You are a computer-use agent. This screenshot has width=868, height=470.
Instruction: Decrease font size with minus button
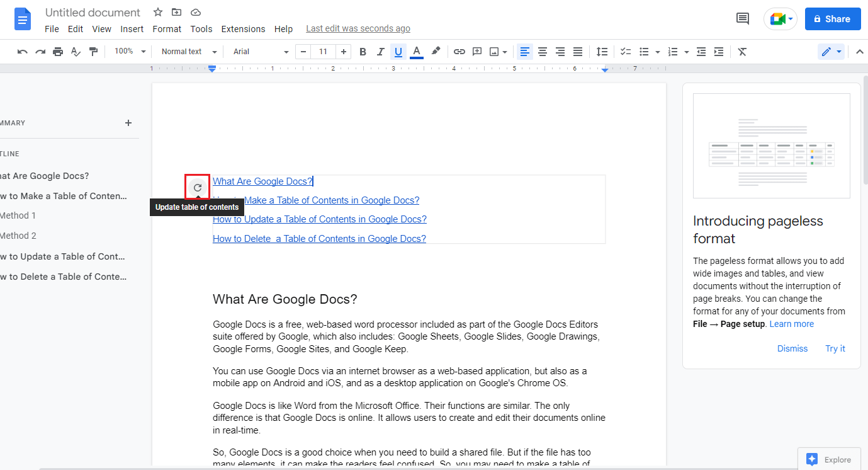(x=304, y=52)
